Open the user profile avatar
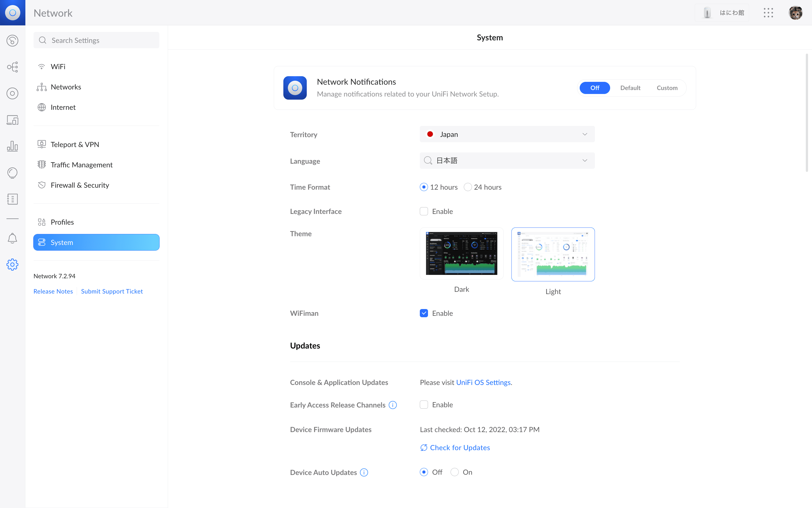 pos(795,13)
